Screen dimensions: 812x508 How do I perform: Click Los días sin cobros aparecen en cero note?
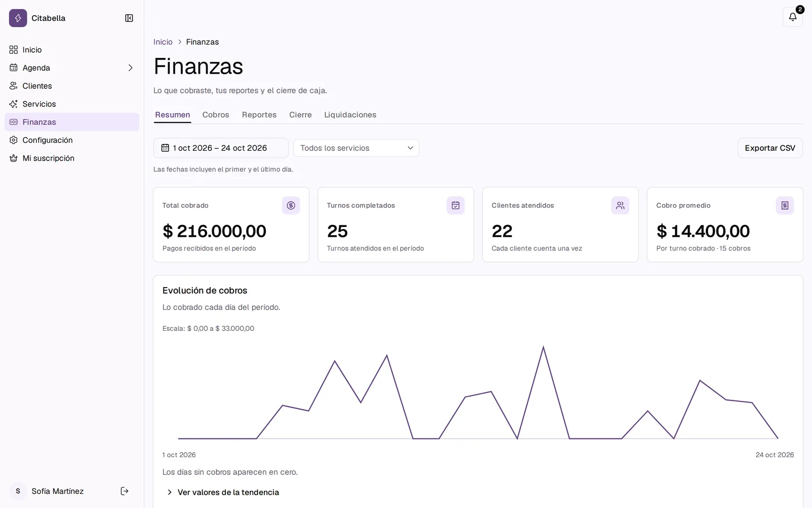pyautogui.click(x=230, y=472)
